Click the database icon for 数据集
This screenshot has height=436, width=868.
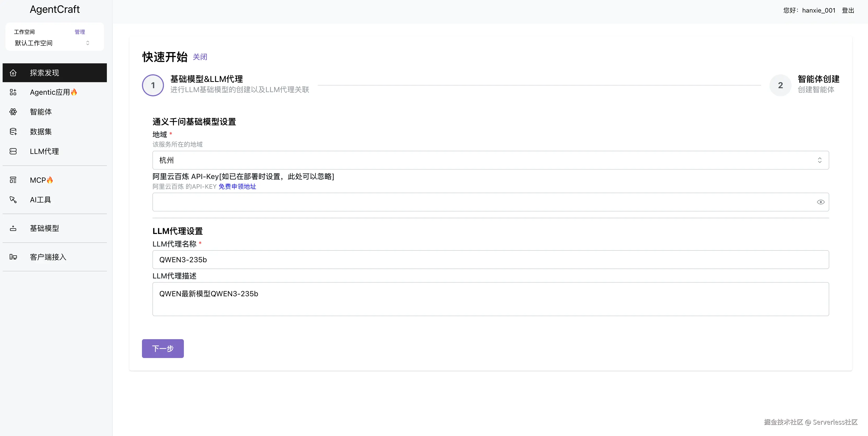pyautogui.click(x=13, y=132)
